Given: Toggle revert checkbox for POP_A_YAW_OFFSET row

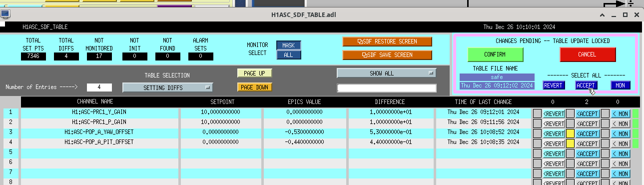Looking at the screenshot, I should 538,133.
